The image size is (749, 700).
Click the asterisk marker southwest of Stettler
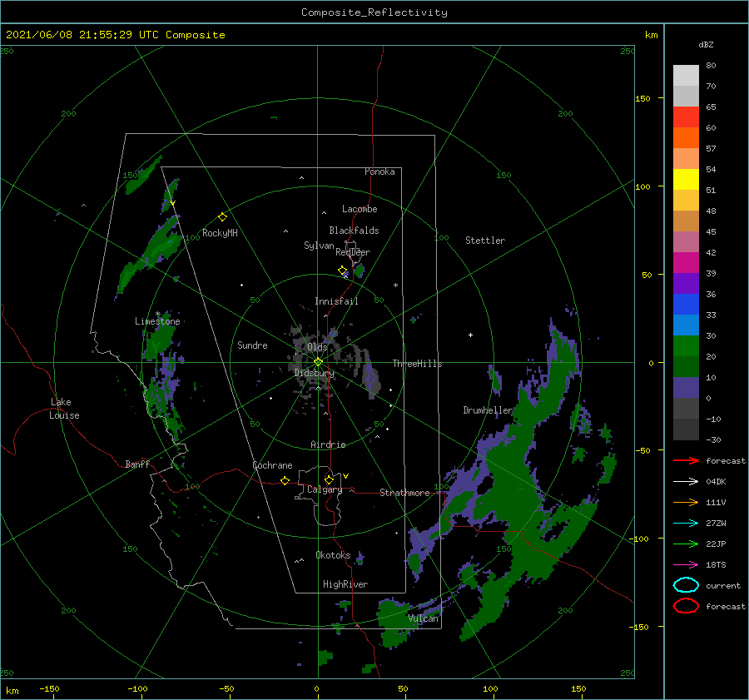pyautogui.click(x=395, y=285)
